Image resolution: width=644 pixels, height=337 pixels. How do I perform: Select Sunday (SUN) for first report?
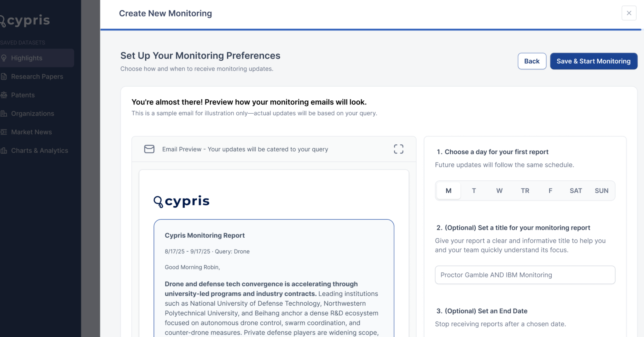(601, 191)
